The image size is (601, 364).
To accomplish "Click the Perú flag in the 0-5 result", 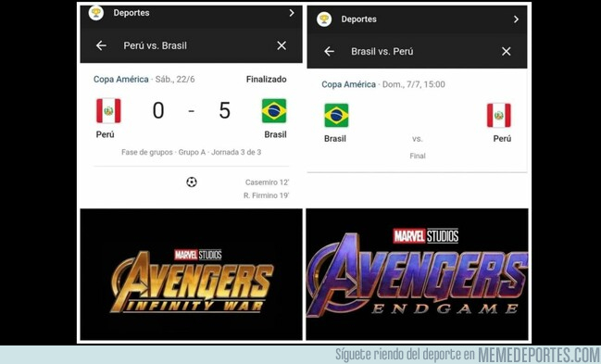I will pos(108,111).
